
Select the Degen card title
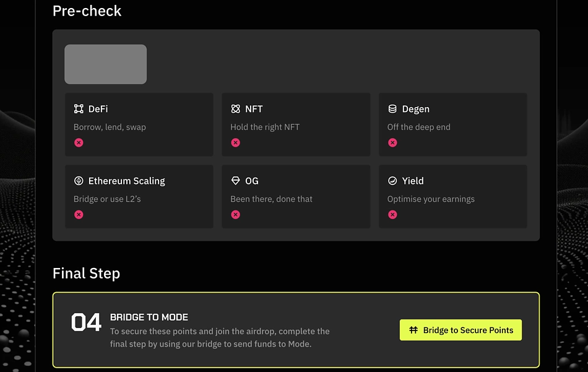click(416, 109)
